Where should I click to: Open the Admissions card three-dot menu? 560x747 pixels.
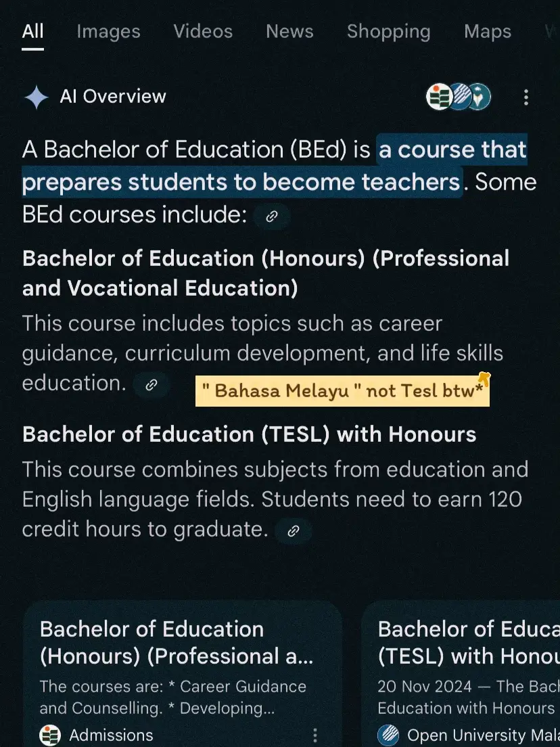coord(314,735)
